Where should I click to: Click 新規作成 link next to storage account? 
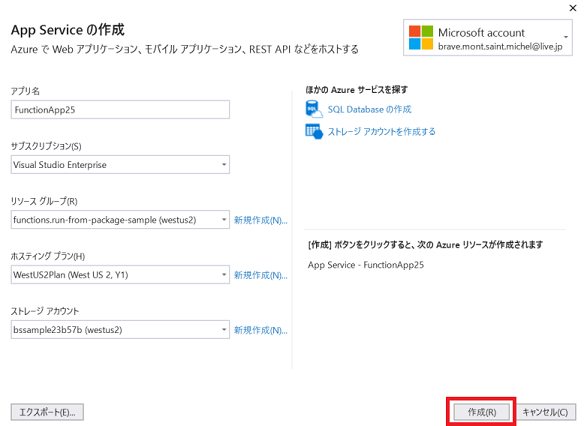click(260, 330)
